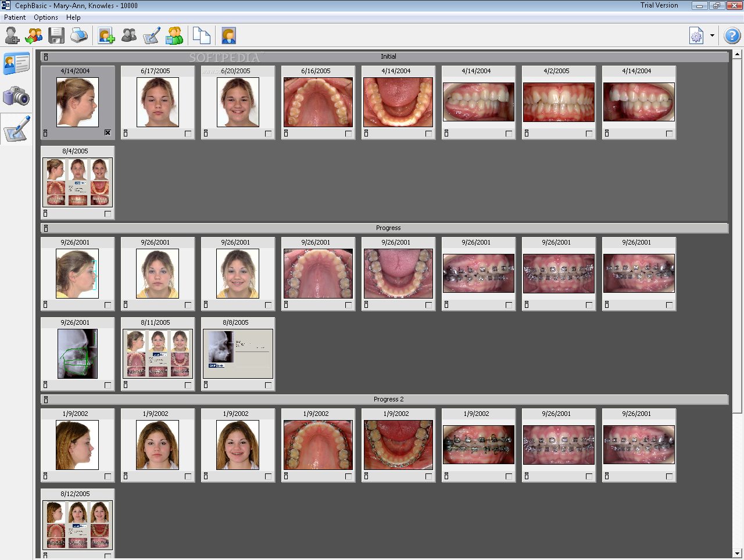Open menu icon on Initial 6/16/2005 card
Image resolution: width=744 pixels, height=560 pixels.
(x=286, y=134)
